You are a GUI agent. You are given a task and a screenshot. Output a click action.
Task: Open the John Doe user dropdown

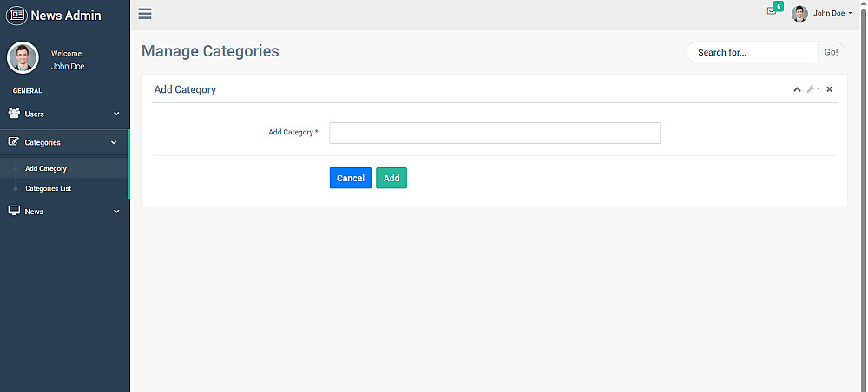[831, 14]
